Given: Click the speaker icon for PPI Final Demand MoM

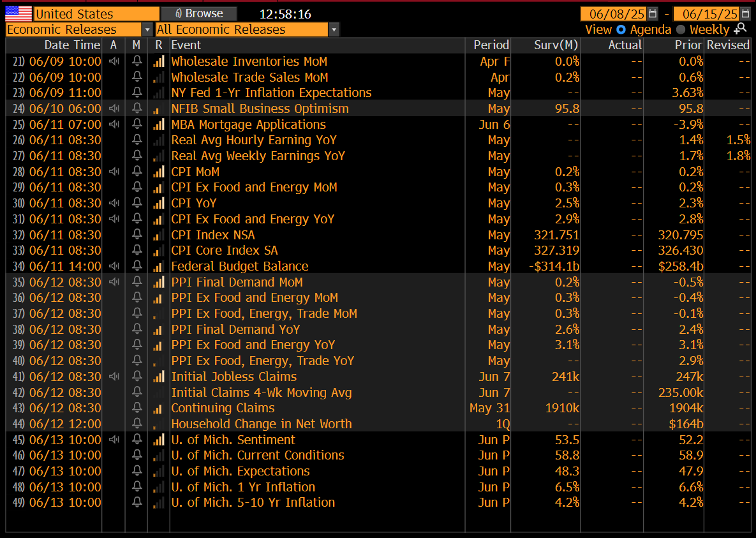Looking at the screenshot, I should tap(114, 282).
